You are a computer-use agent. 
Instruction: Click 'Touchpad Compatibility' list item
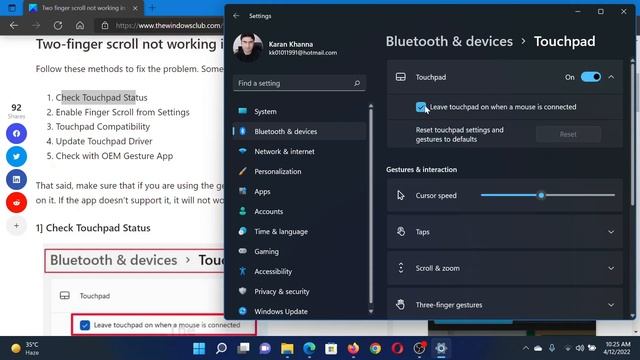point(103,127)
